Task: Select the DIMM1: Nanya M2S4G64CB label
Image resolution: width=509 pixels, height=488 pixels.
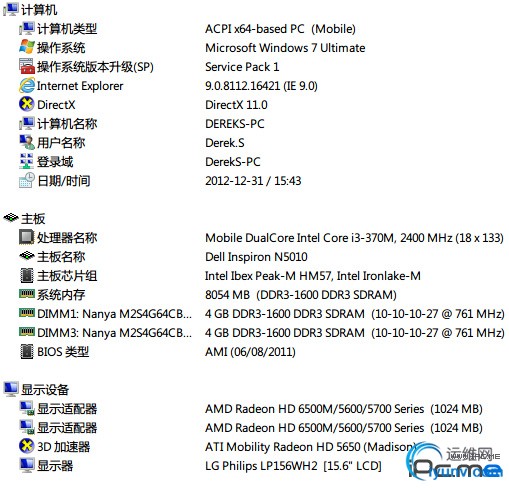Action: [114, 314]
